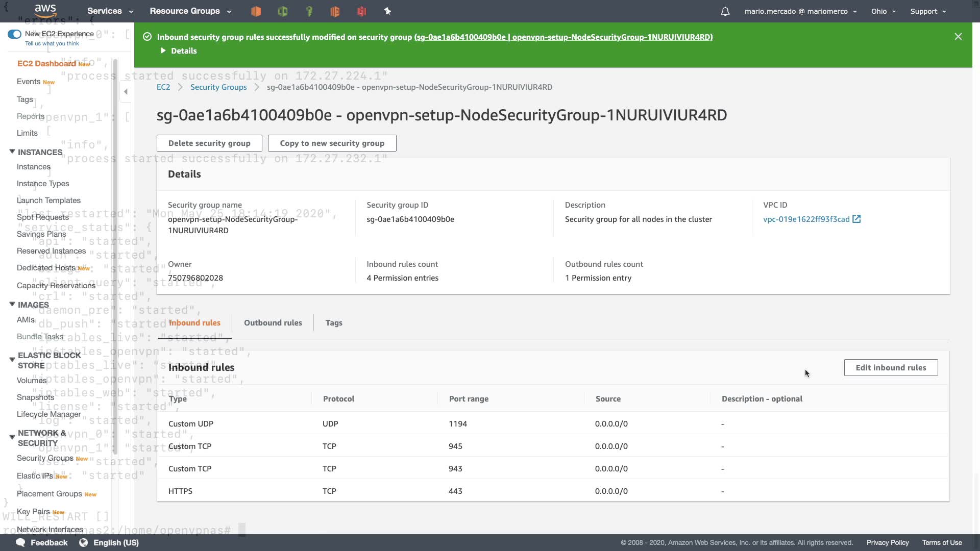
Task: Dismiss the green success banner
Action: pyautogui.click(x=958, y=37)
